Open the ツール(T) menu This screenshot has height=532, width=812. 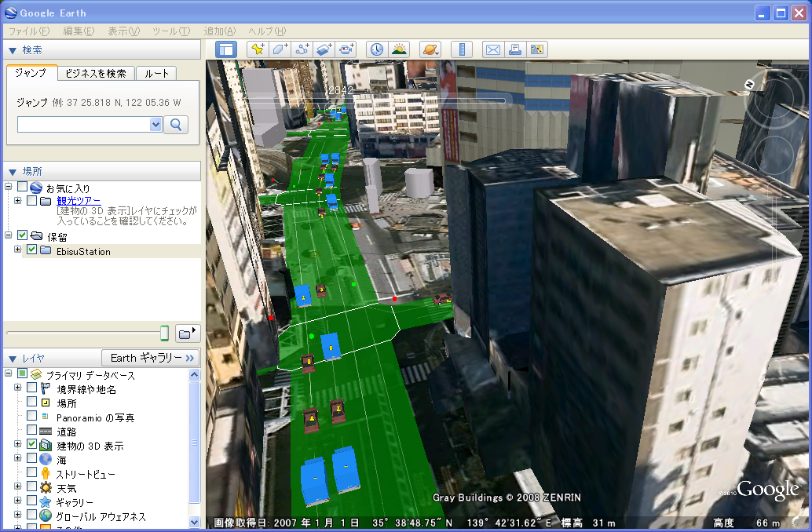[x=171, y=31]
